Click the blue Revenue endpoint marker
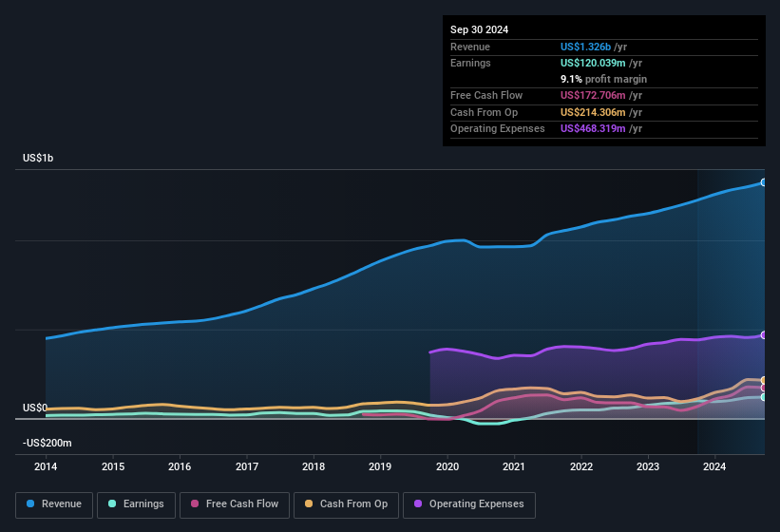Image resolution: width=780 pixels, height=532 pixels. point(764,182)
